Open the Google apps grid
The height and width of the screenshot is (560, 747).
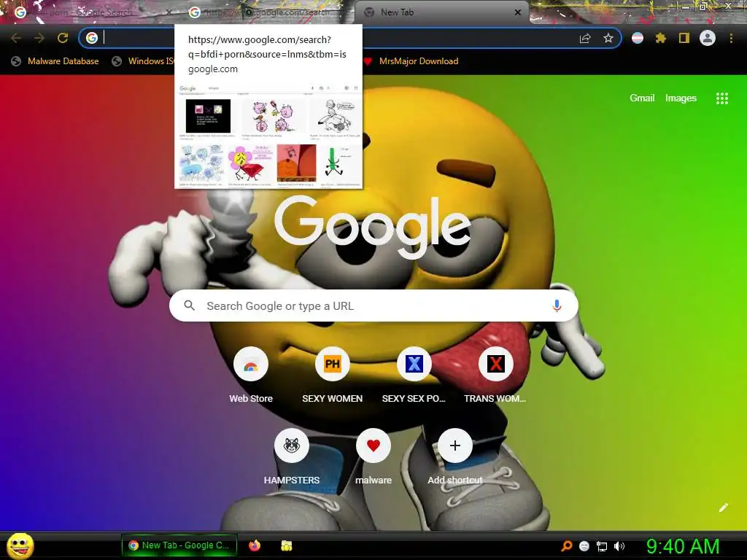point(721,98)
